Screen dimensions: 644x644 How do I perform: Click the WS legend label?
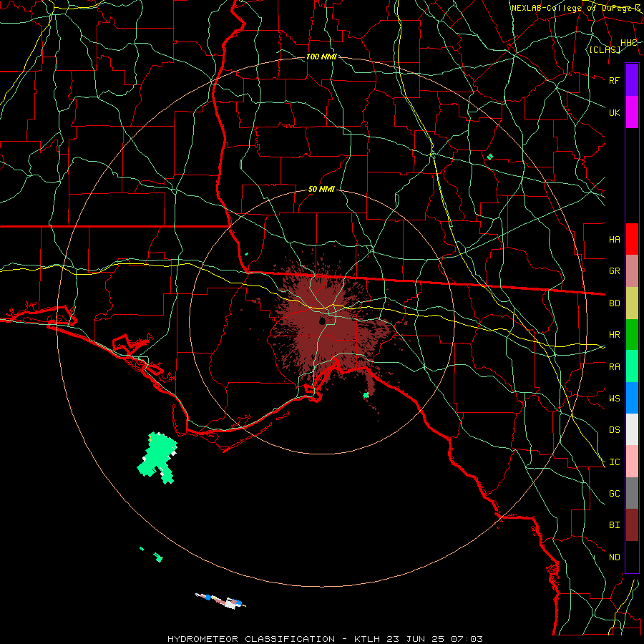614,398
